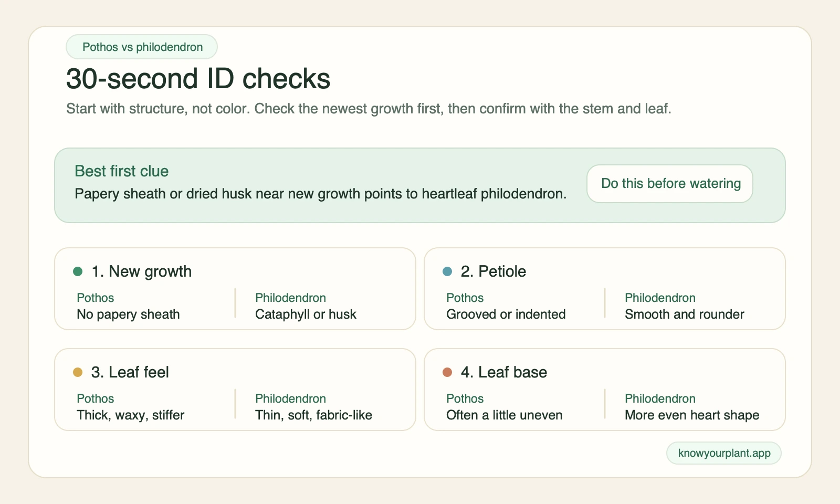Click the 30-second ID checks title
This screenshot has width=840, height=504.
198,79
